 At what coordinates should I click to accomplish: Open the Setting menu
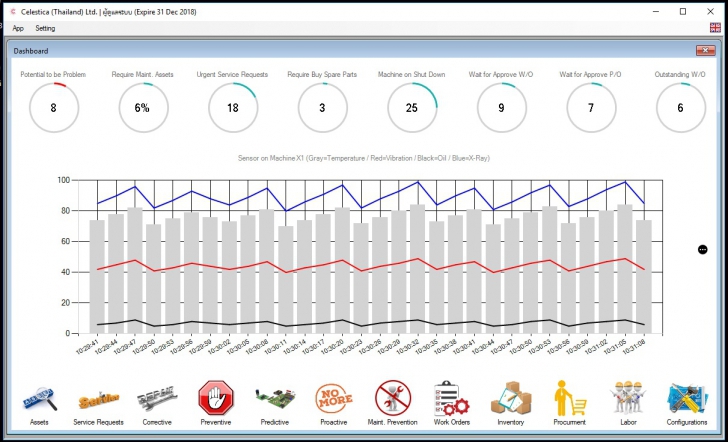[45, 28]
